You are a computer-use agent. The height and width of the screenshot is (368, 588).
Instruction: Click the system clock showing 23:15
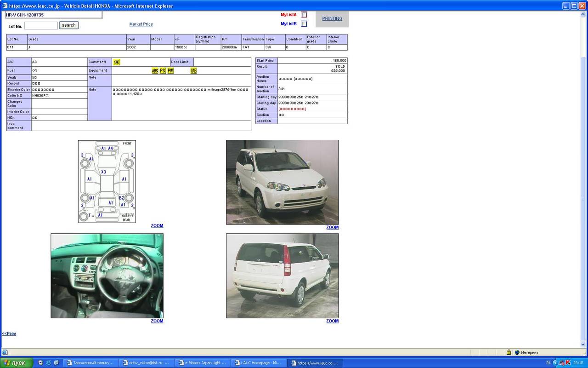[x=578, y=362]
